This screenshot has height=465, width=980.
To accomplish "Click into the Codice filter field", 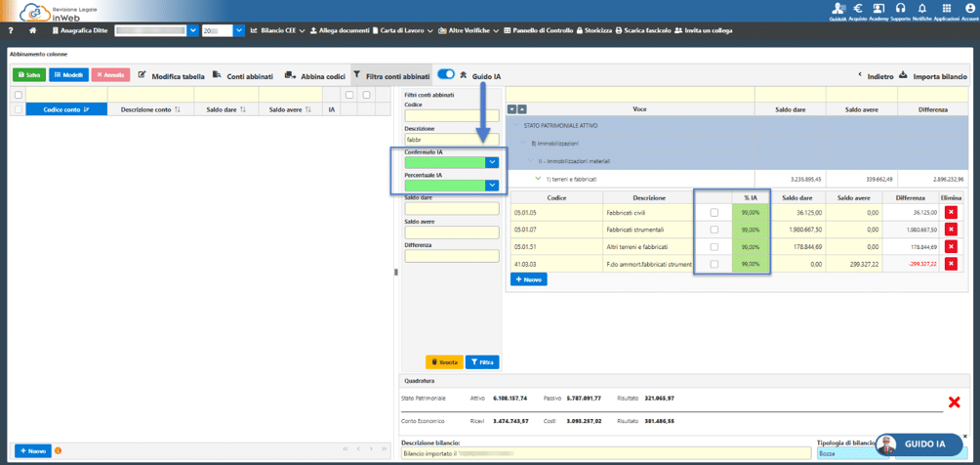I will [452, 116].
